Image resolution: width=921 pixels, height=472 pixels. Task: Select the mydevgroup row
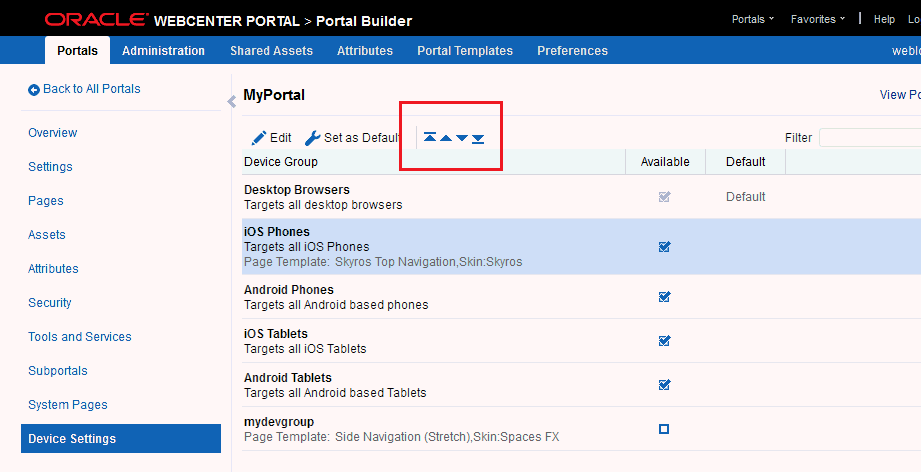pyautogui.click(x=581, y=429)
